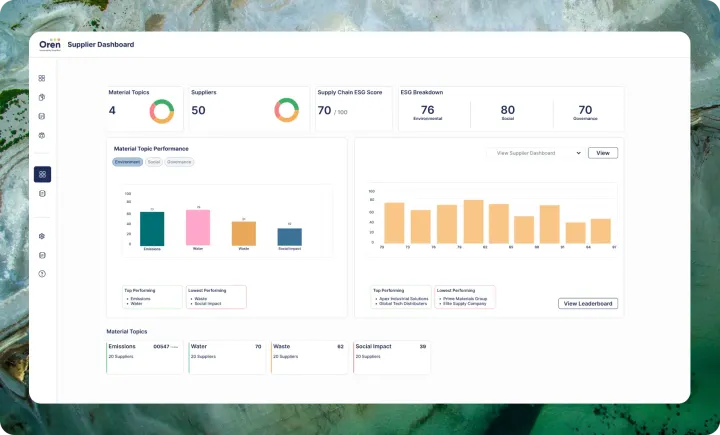Switch to the Social filter pill
The width and height of the screenshot is (720, 435).
[153, 161]
